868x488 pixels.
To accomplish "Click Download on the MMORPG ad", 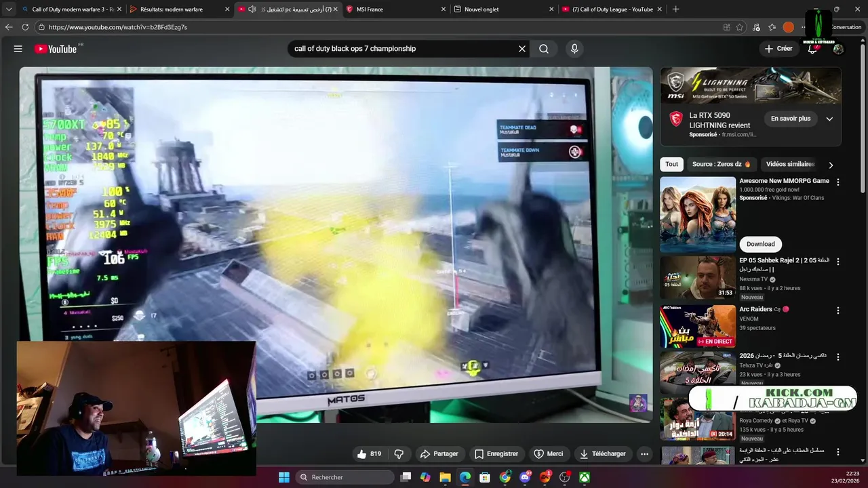I will click(x=760, y=244).
